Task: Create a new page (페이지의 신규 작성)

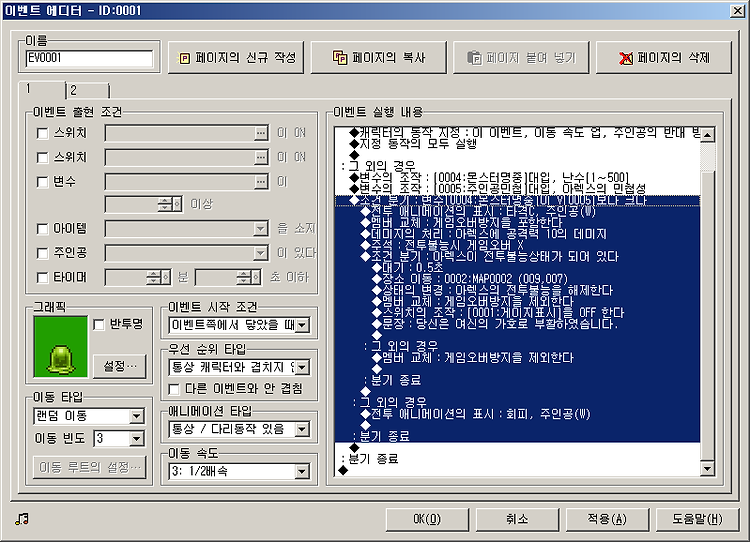Action: coord(236,57)
